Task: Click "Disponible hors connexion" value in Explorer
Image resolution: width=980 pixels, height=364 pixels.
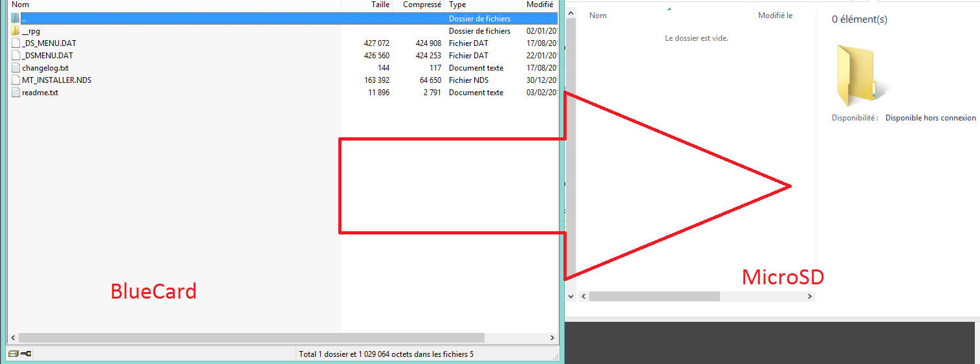Action: (930, 118)
